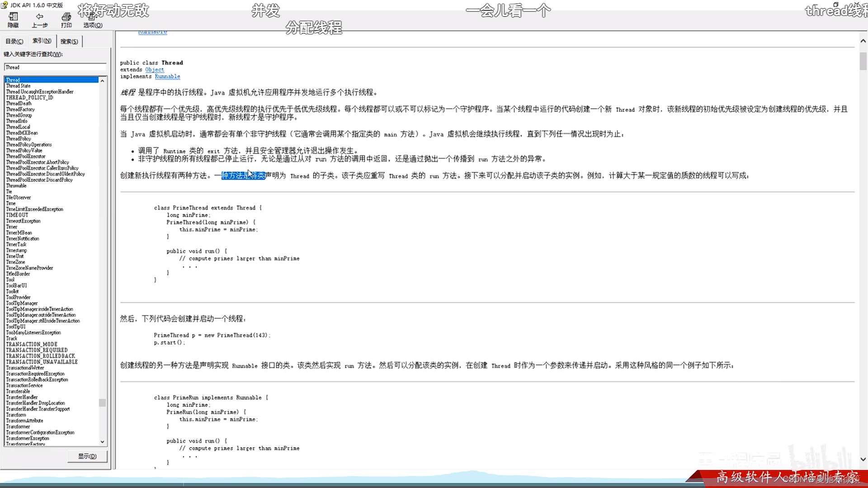Screen dimensions: 868x488
Task: Click content pane scroll-up arrow
Action: [863, 41]
